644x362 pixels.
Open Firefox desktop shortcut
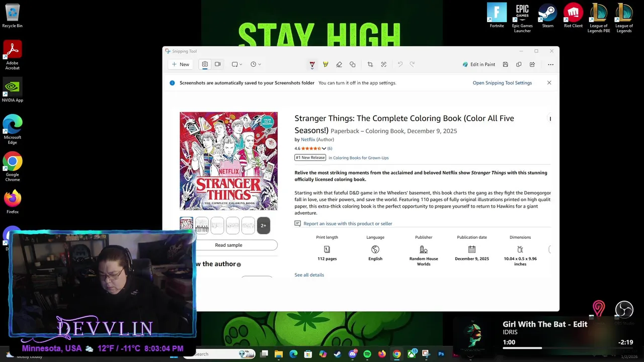pyautogui.click(x=12, y=202)
